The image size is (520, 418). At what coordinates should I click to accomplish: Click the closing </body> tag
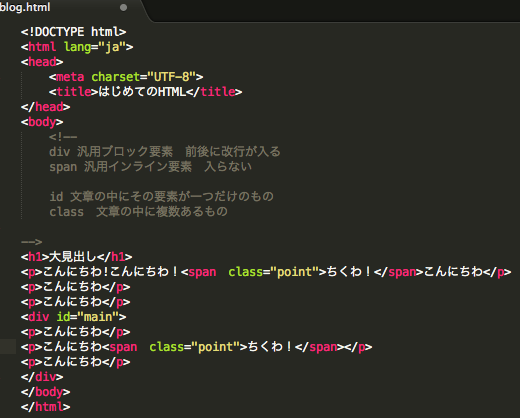[45, 392]
